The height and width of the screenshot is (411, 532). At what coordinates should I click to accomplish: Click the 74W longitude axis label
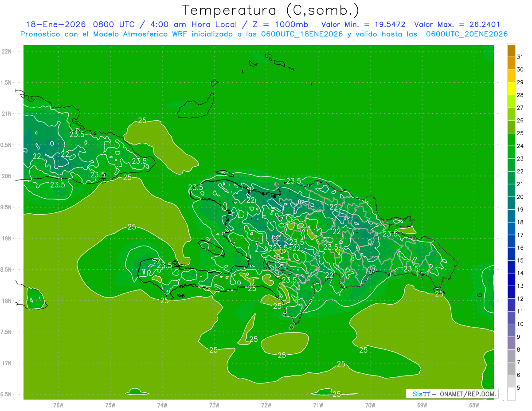(x=162, y=405)
